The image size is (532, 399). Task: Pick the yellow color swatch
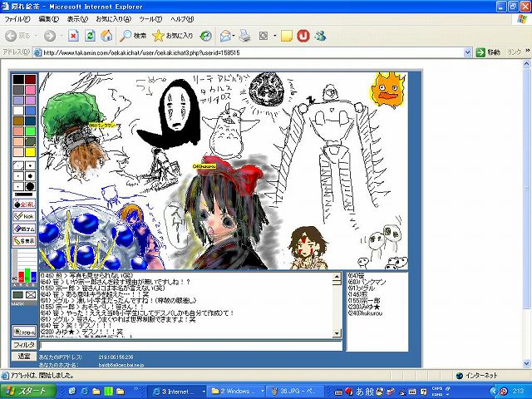(30, 152)
